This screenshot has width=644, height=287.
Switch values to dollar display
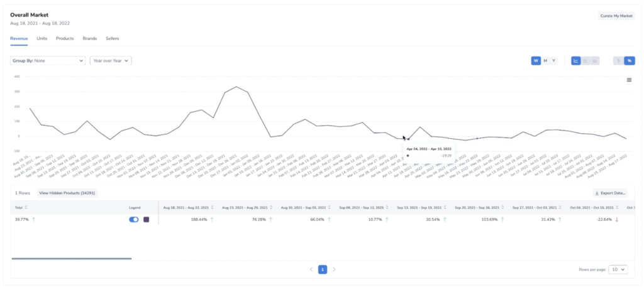click(x=619, y=61)
